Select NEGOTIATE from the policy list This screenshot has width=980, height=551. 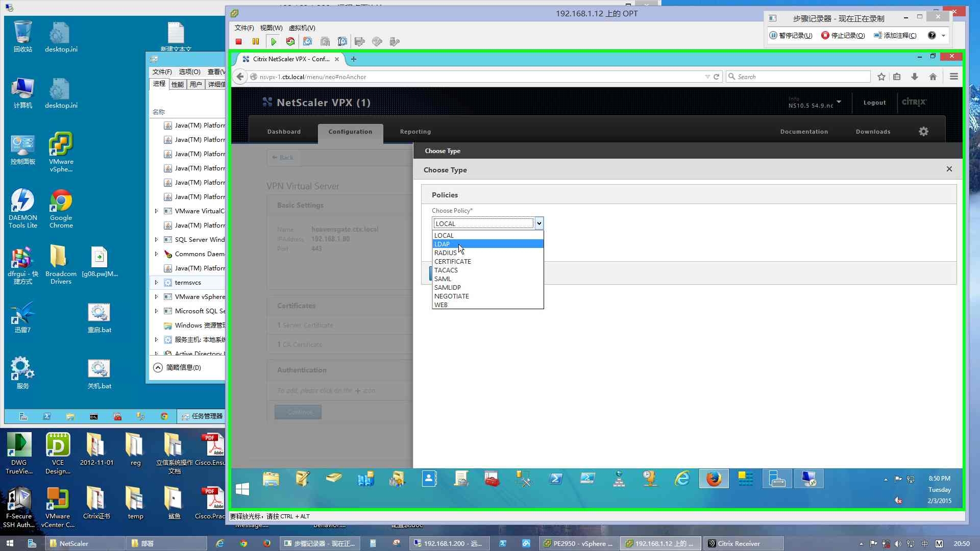(x=487, y=296)
